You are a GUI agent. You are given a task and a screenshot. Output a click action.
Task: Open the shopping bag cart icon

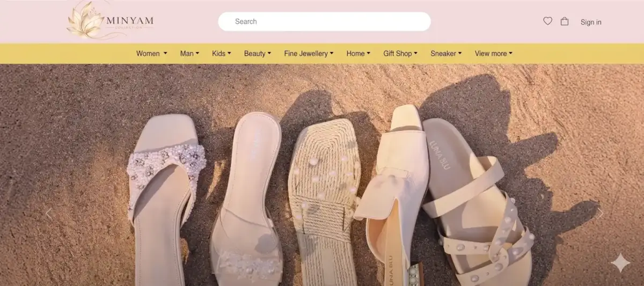click(565, 21)
